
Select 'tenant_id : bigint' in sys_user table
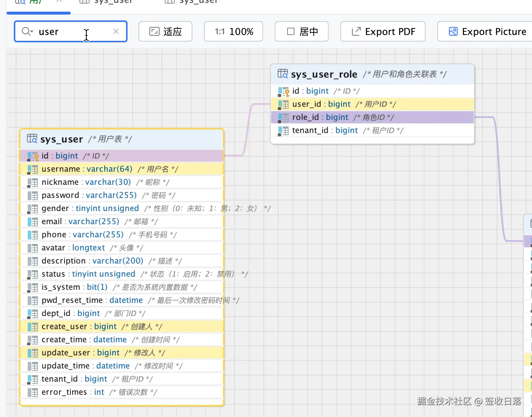[122, 379]
